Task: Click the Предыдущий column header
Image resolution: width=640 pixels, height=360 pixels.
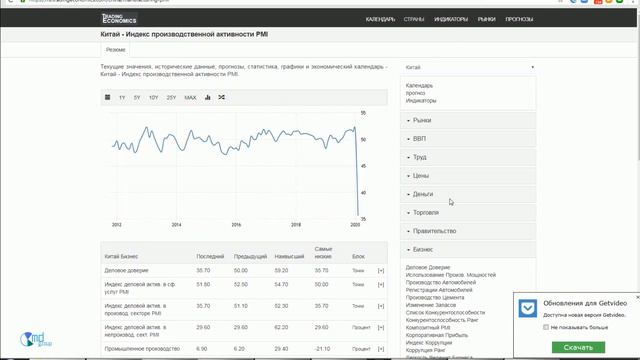Action: click(250, 256)
